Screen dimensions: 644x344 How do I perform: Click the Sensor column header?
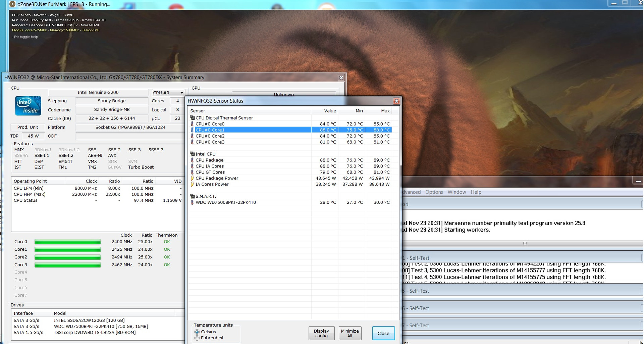pos(249,111)
